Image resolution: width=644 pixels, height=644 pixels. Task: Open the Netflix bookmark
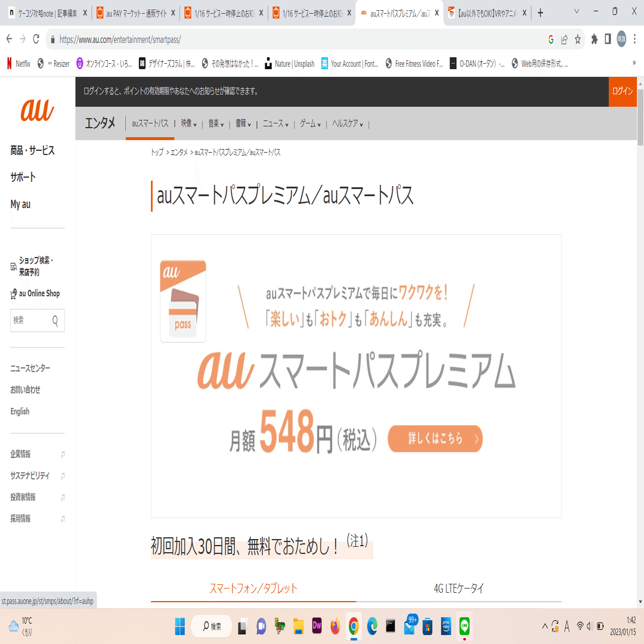tap(19, 64)
